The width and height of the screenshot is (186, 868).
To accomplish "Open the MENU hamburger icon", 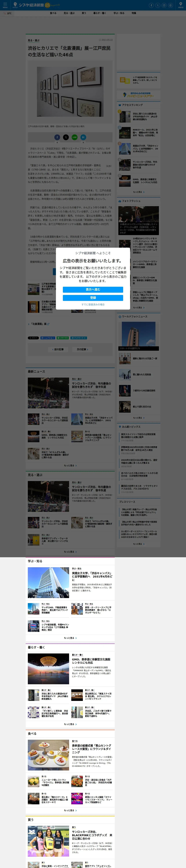I will point(5,5).
